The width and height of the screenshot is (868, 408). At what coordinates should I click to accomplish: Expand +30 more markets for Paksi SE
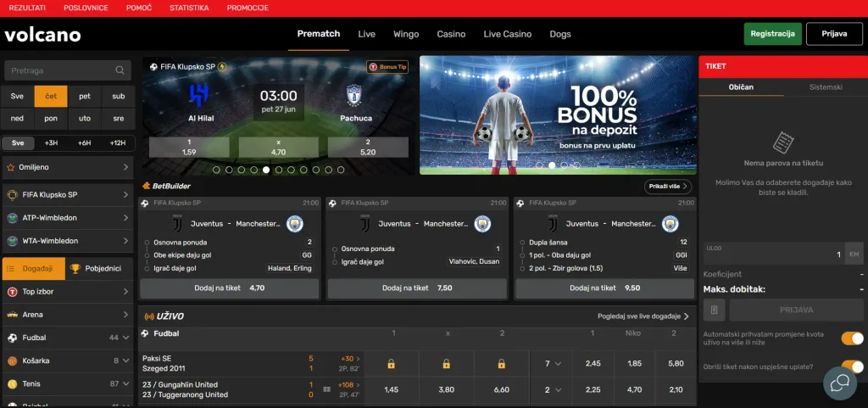[x=350, y=359]
